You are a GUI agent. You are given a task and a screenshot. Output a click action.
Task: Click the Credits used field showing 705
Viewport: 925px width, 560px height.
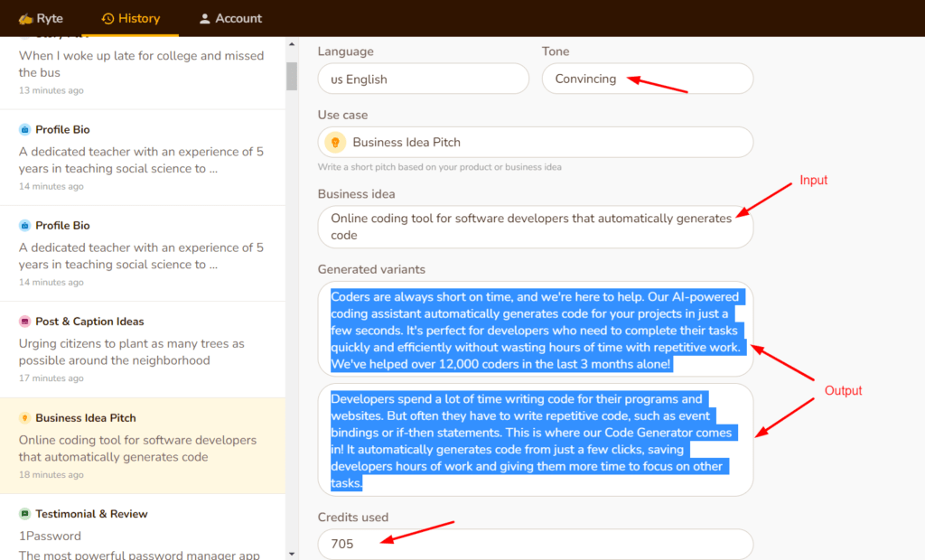535,544
